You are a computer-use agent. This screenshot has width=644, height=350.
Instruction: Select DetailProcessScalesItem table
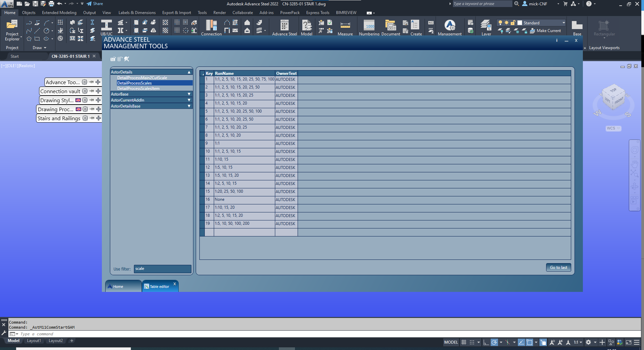click(x=138, y=89)
